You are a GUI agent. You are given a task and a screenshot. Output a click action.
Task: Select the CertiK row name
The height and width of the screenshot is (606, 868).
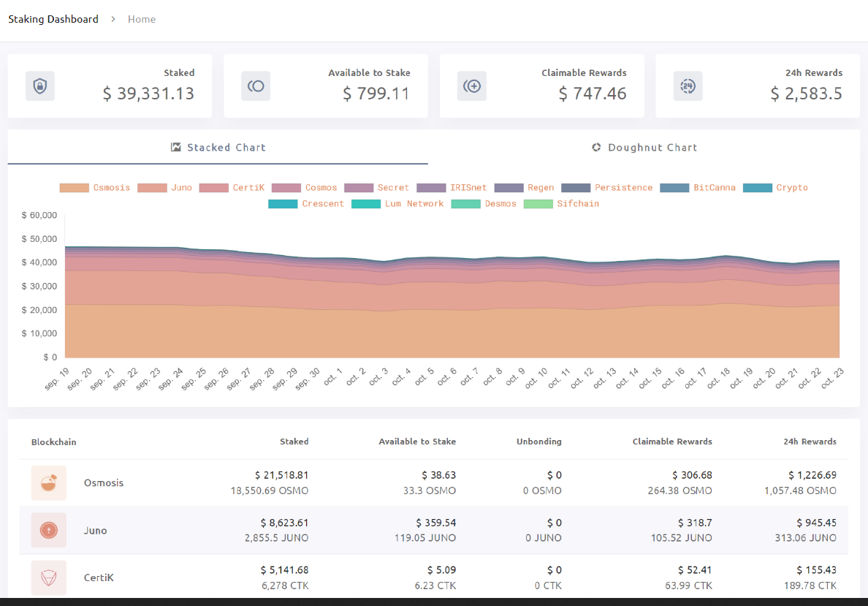(x=99, y=577)
